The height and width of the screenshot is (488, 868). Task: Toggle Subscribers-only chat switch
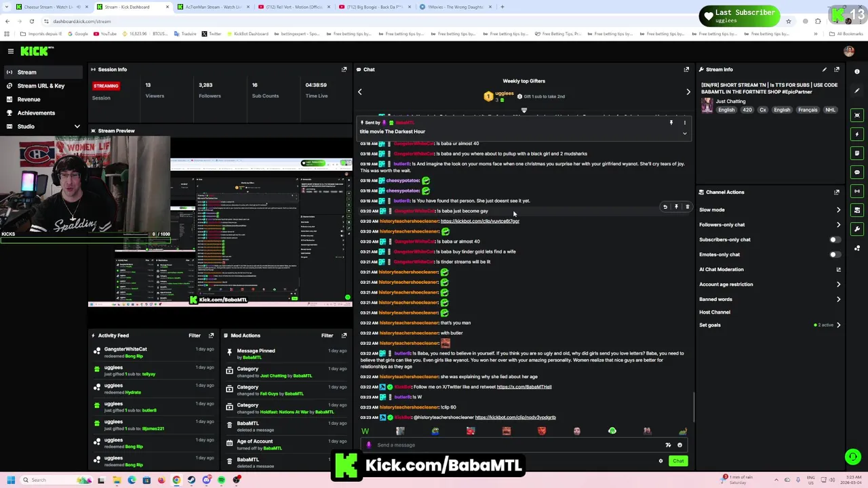pos(835,239)
